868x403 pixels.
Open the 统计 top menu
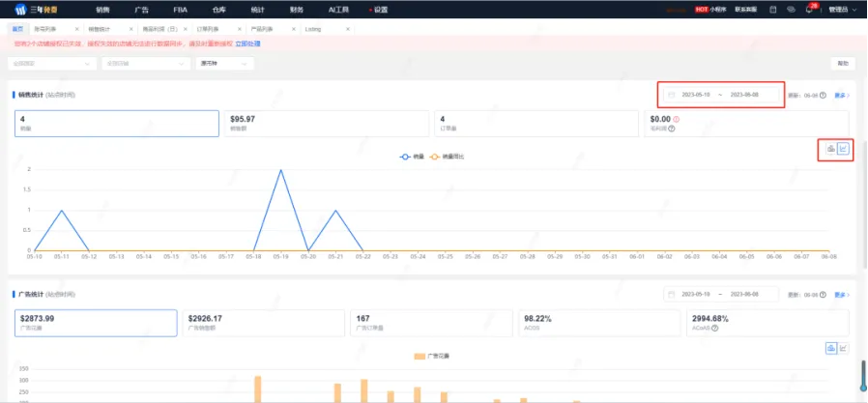tap(258, 10)
